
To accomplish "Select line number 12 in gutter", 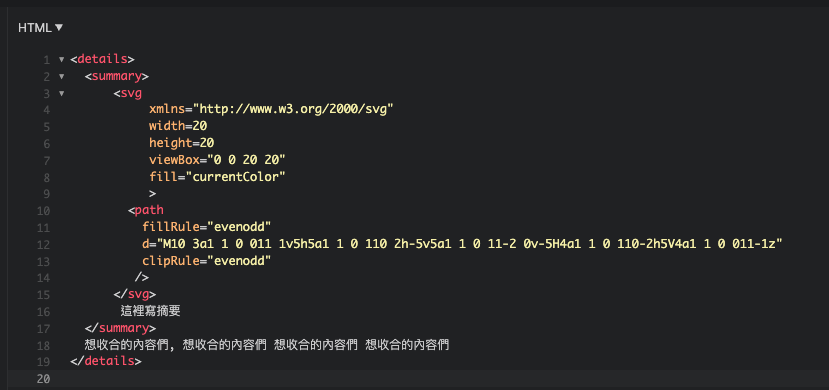I will pyautogui.click(x=44, y=245).
